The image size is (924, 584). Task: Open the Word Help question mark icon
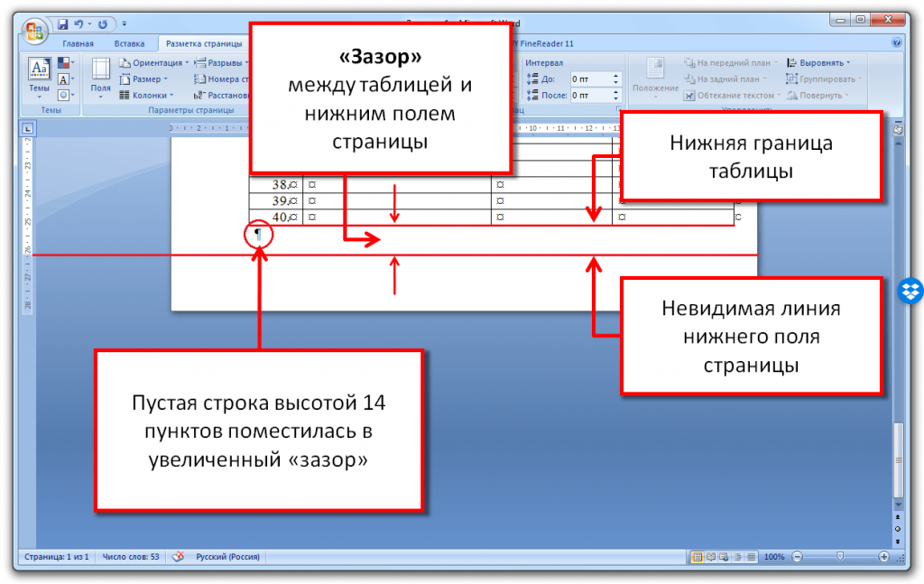(x=896, y=42)
